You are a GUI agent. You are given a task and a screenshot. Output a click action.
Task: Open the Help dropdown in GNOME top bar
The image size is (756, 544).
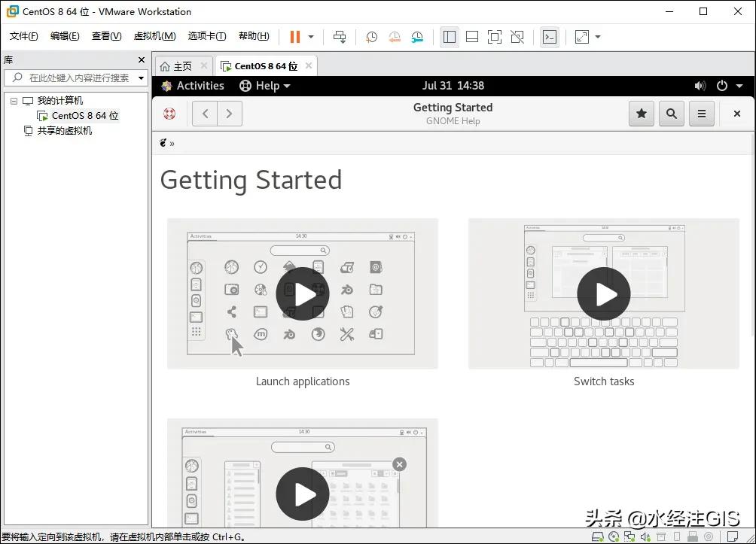tap(265, 85)
